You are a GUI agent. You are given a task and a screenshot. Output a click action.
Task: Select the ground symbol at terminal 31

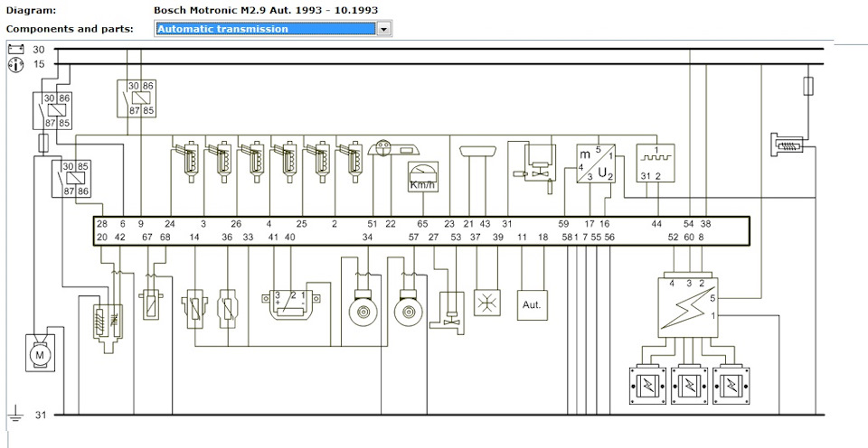(14, 416)
